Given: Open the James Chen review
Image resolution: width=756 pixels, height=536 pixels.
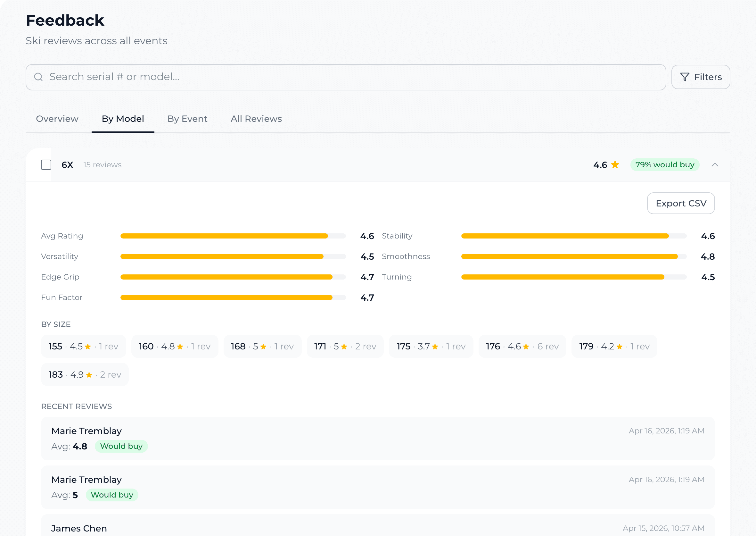Looking at the screenshot, I should [x=378, y=525].
